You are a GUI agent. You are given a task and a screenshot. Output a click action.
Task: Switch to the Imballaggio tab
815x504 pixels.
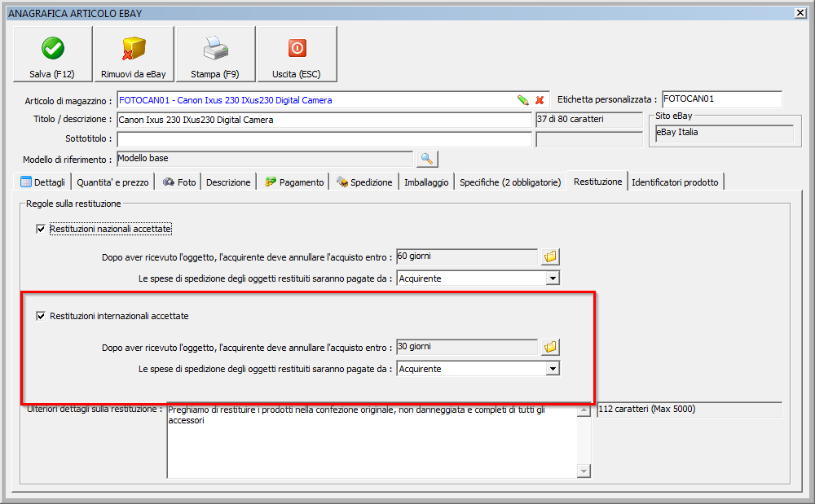(x=426, y=182)
